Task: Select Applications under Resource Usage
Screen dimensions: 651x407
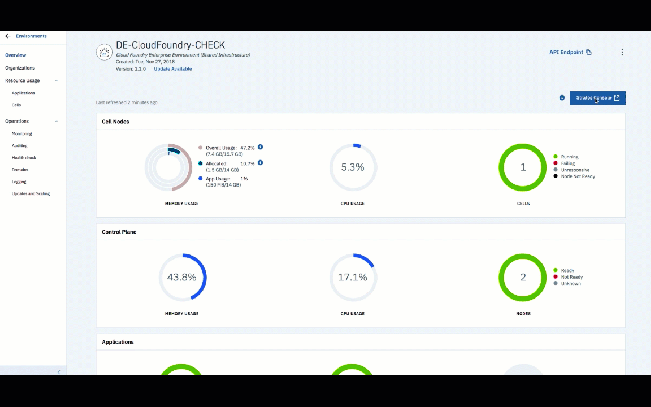Action: click(x=25, y=92)
